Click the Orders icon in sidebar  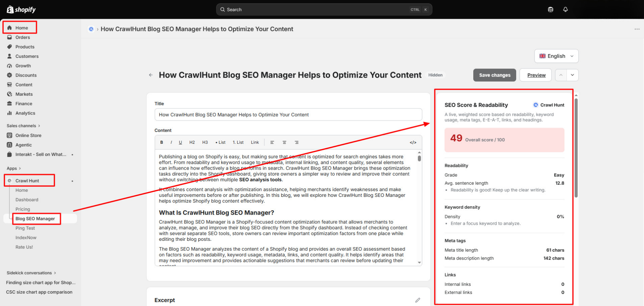pos(9,37)
